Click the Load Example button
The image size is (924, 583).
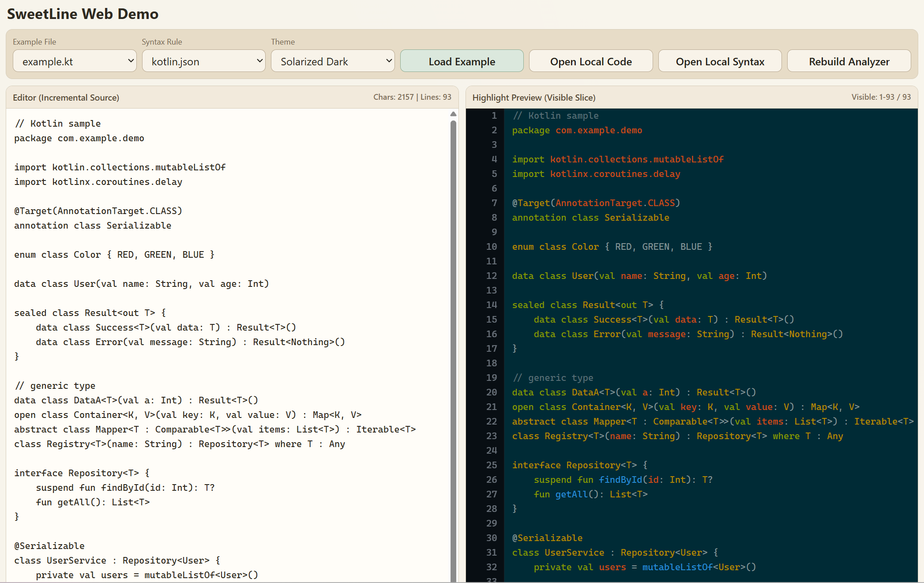tap(462, 61)
